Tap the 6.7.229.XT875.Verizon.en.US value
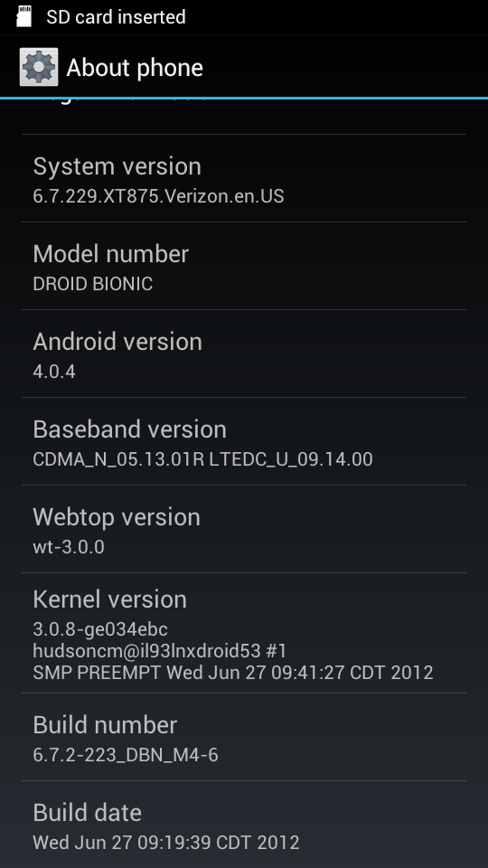The image size is (488, 868). [x=158, y=196]
